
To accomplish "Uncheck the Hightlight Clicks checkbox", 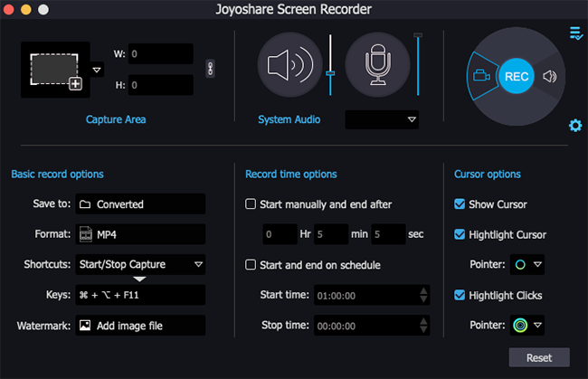I will coord(460,295).
